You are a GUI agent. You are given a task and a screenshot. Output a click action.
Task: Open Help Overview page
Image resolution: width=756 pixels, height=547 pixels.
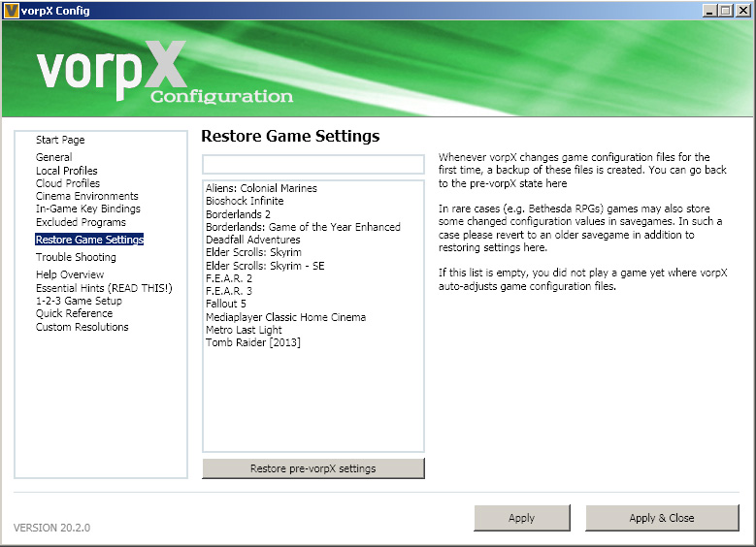(70, 274)
